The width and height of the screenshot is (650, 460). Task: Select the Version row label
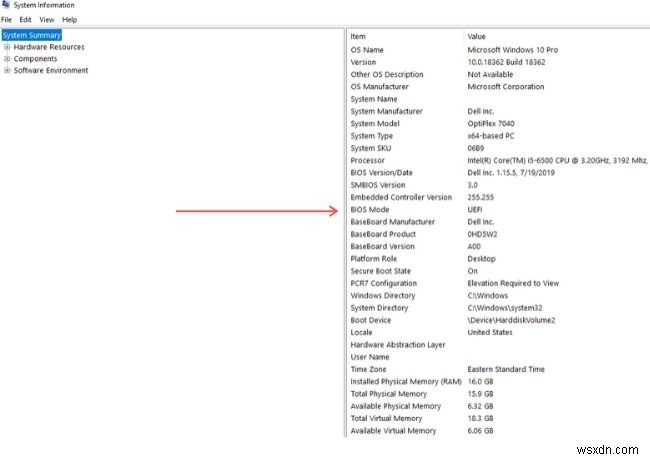click(x=363, y=62)
